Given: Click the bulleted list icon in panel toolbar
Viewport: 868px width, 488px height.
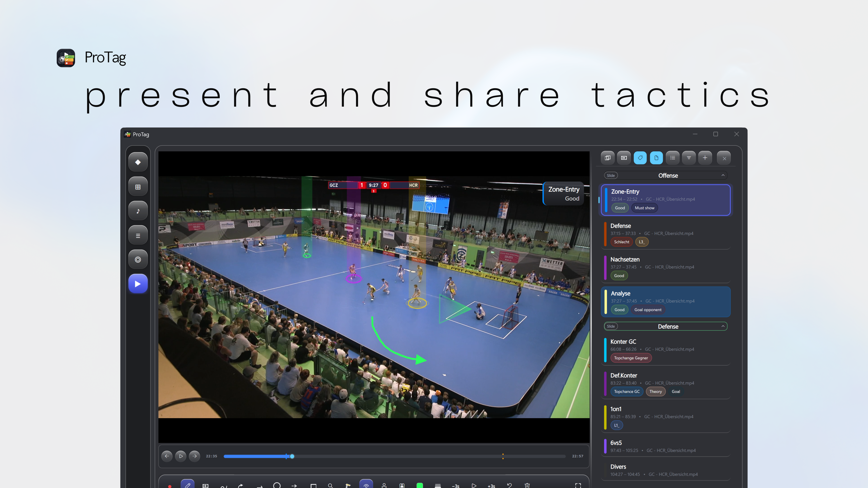Looking at the screenshot, I should click(672, 158).
